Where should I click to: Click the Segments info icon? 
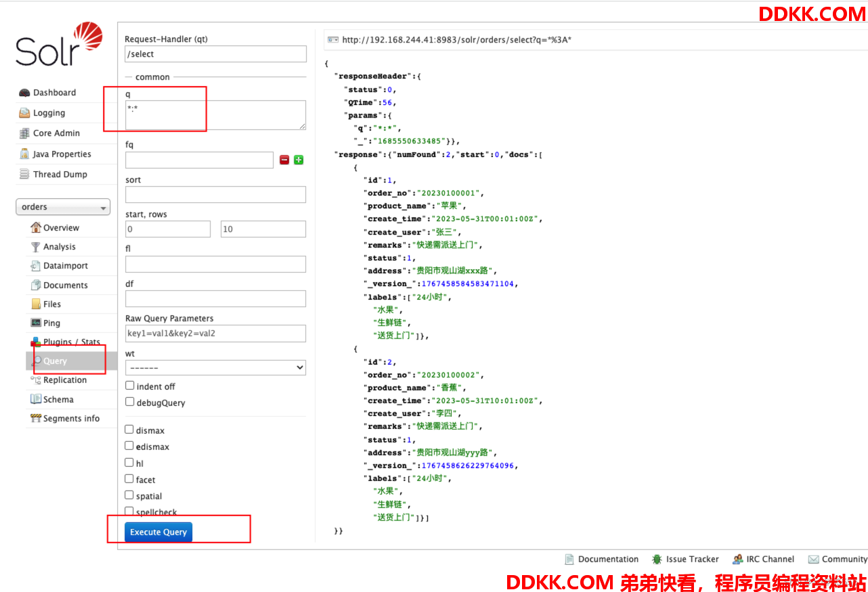point(36,419)
